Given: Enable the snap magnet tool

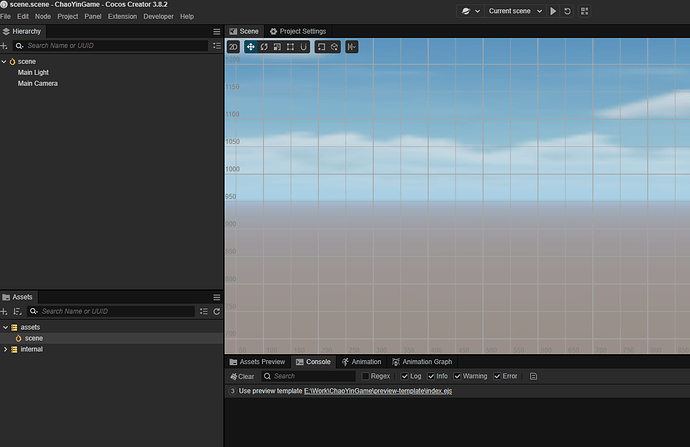Looking at the screenshot, I should [x=303, y=47].
